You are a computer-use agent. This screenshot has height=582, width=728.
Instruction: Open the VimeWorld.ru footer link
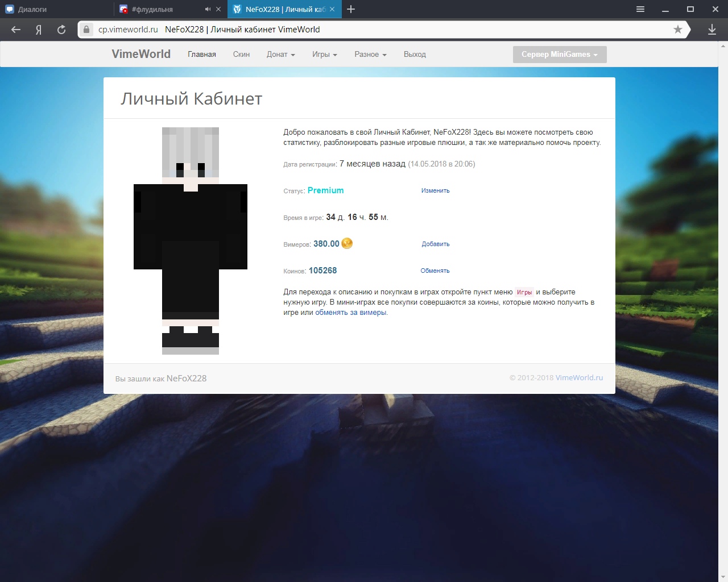[x=579, y=377]
